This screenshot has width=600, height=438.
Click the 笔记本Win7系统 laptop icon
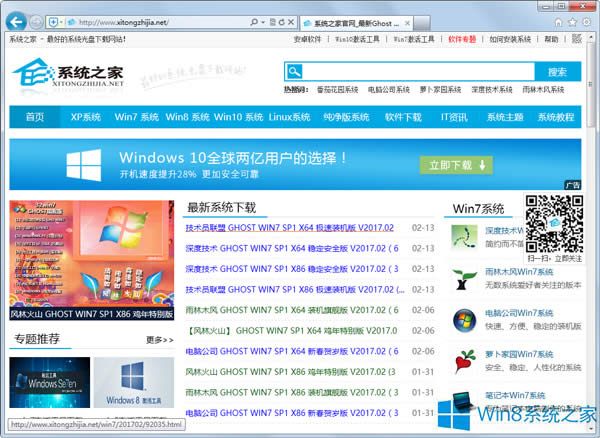pyautogui.click(x=462, y=401)
